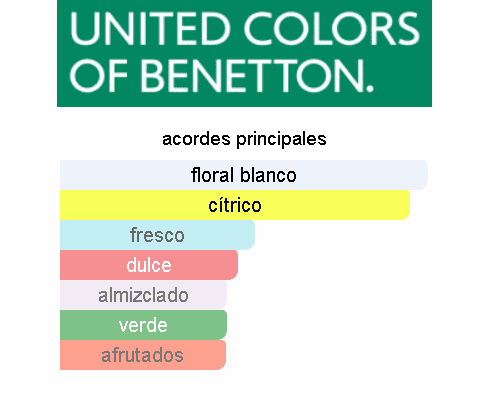The image size is (482, 400).
Task: Click the acordes principales heading
Action: click(244, 139)
